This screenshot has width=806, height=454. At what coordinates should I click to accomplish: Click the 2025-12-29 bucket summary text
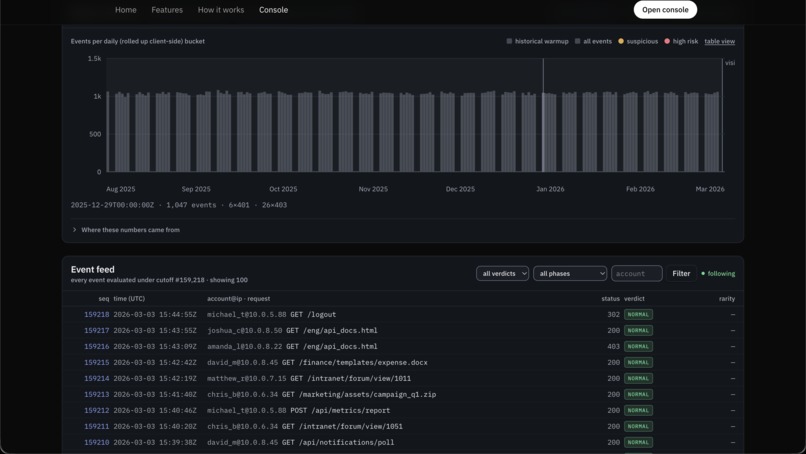(x=179, y=205)
